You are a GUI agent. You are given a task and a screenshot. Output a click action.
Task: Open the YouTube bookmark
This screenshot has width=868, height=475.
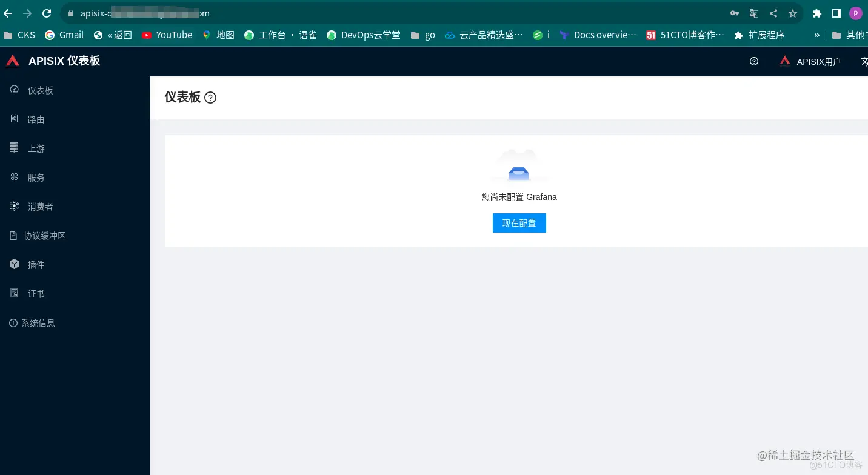click(x=167, y=35)
